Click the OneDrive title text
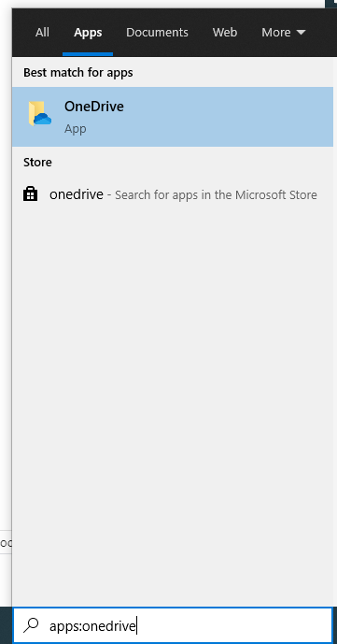The image size is (337, 644). [94, 107]
